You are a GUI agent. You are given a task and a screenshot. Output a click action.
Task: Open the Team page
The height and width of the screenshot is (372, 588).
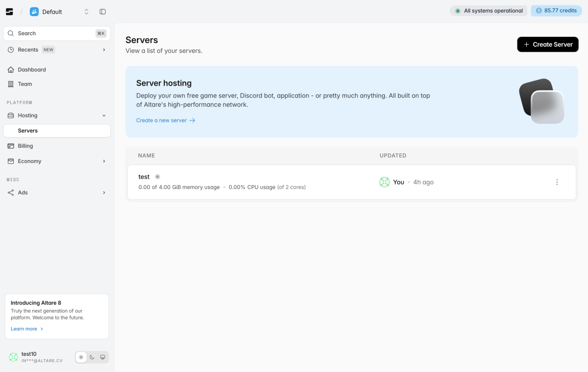tap(24, 84)
